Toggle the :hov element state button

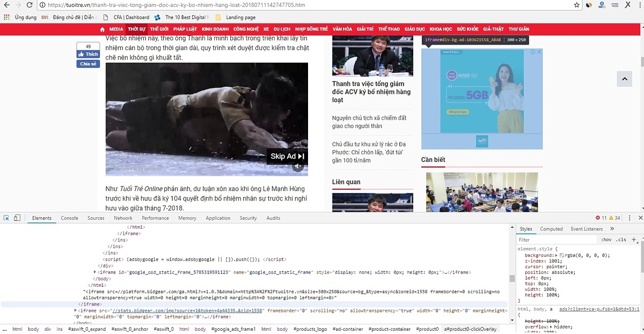click(x=606, y=240)
